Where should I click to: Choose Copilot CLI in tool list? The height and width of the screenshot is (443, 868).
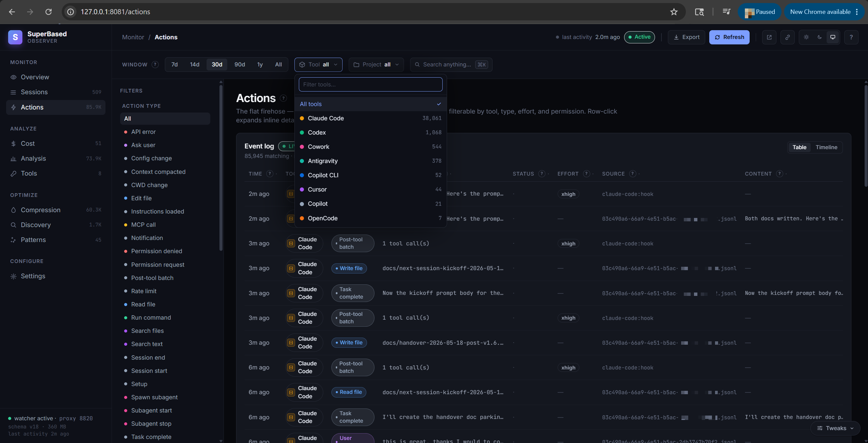click(371, 175)
